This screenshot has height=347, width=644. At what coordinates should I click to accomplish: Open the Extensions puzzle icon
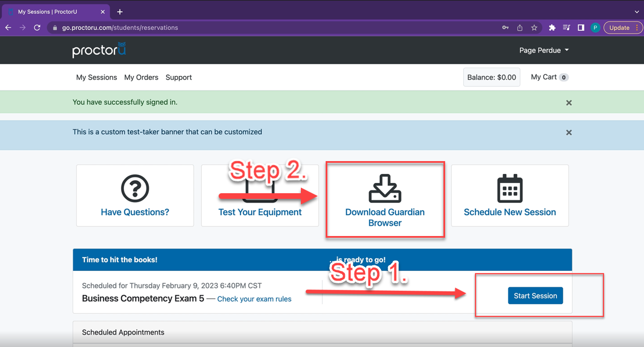point(552,28)
